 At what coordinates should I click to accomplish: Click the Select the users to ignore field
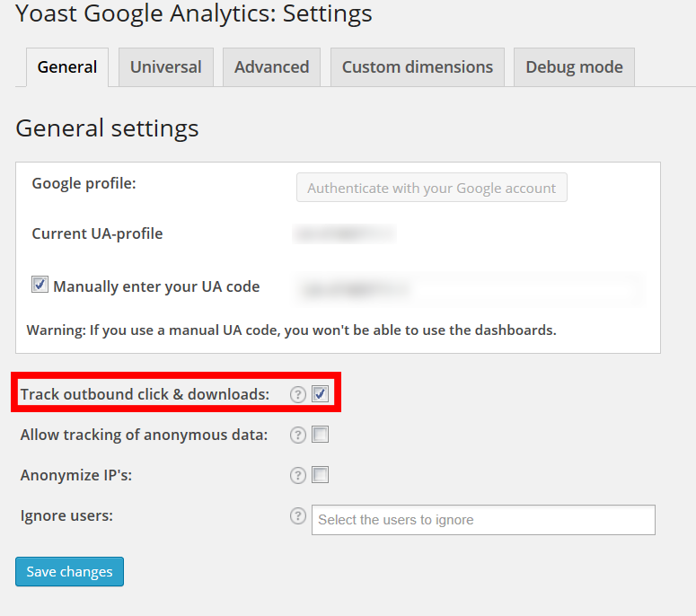pos(483,520)
